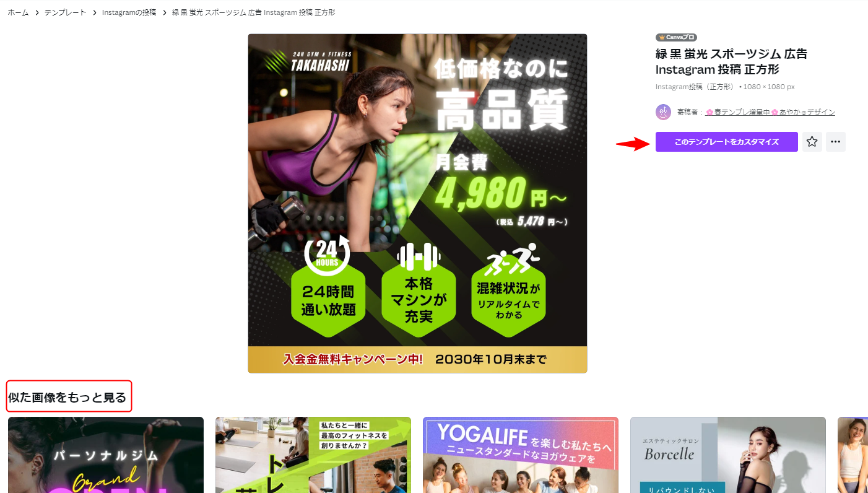The height and width of the screenshot is (493, 868).
Task: Open the パーソナルジム Grand Open thumbnail
Action: pos(106,455)
